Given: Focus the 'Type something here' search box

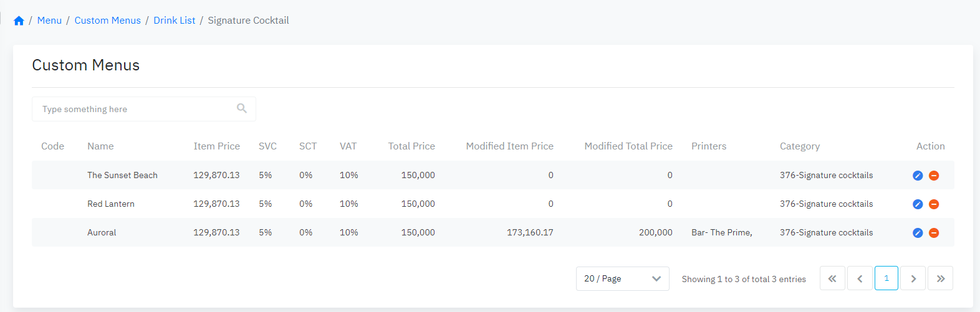Looking at the screenshot, I should (134, 109).
